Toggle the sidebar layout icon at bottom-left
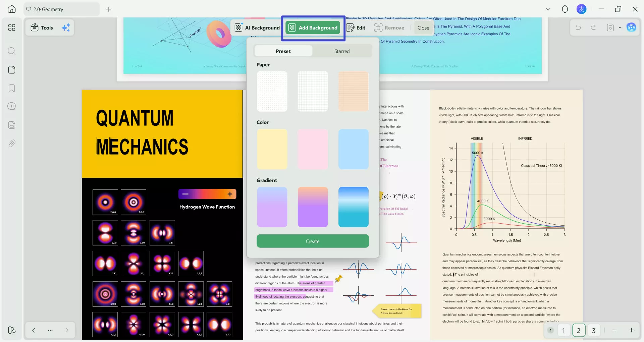This screenshot has height=342, width=644. (x=12, y=330)
